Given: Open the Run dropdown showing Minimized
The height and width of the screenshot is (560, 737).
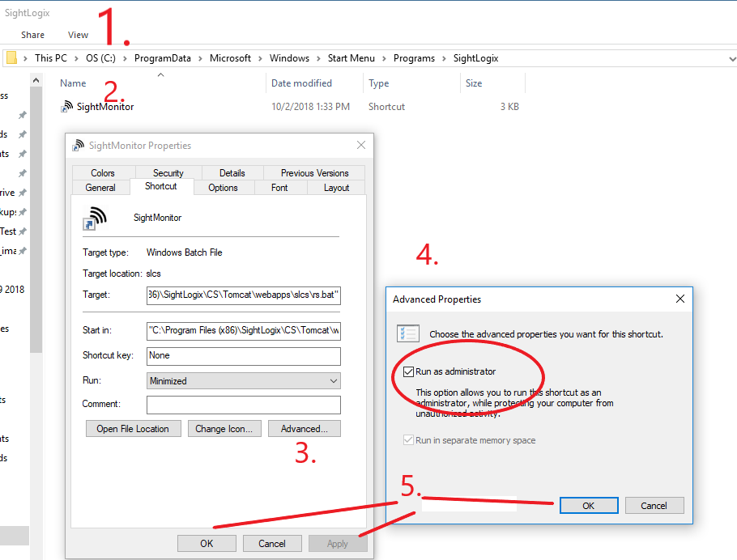Looking at the screenshot, I should tap(244, 380).
